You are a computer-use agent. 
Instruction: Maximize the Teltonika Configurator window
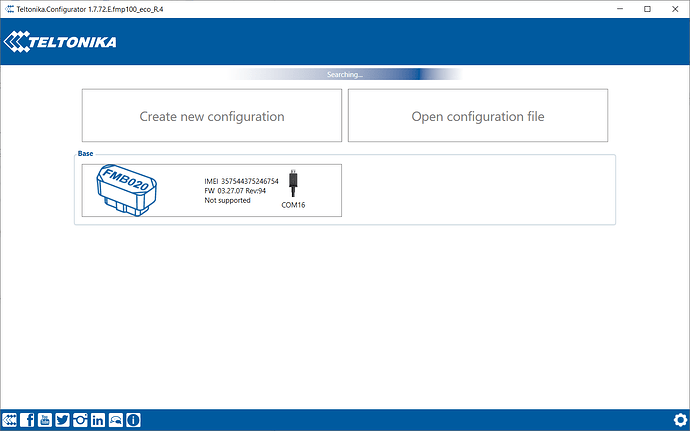647,9
